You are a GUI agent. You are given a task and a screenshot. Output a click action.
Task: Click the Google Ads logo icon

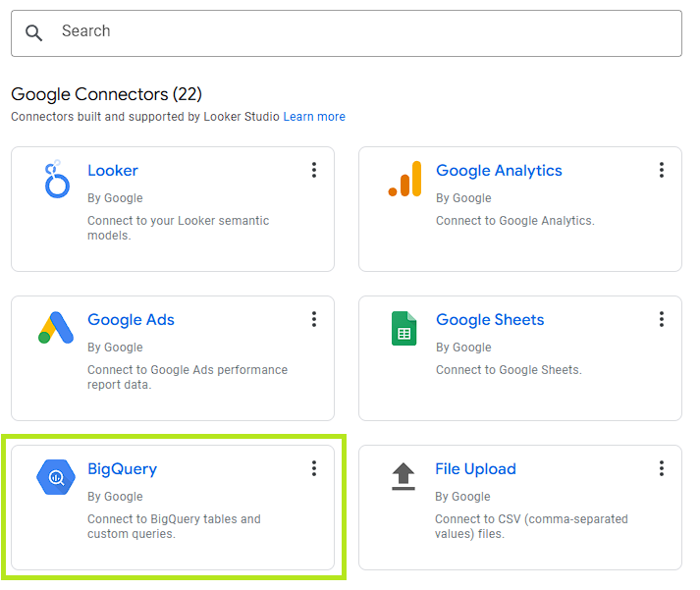pyautogui.click(x=56, y=328)
